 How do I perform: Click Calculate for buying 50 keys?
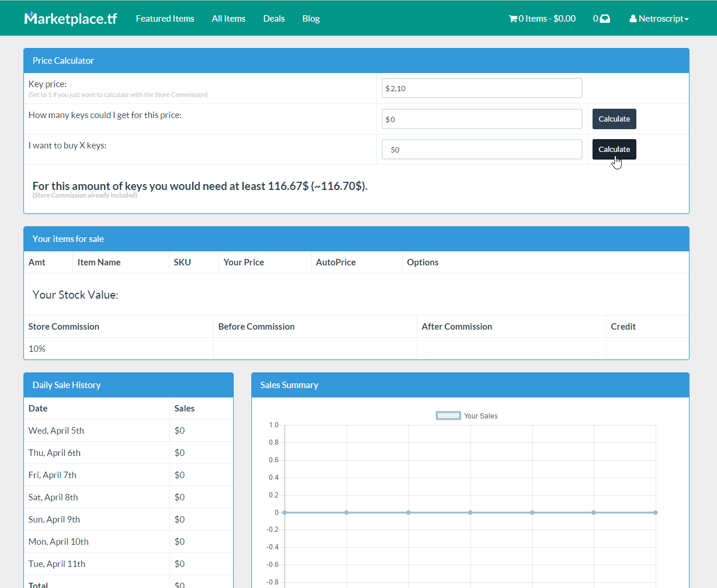pyautogui.click(x=614, y=149)
